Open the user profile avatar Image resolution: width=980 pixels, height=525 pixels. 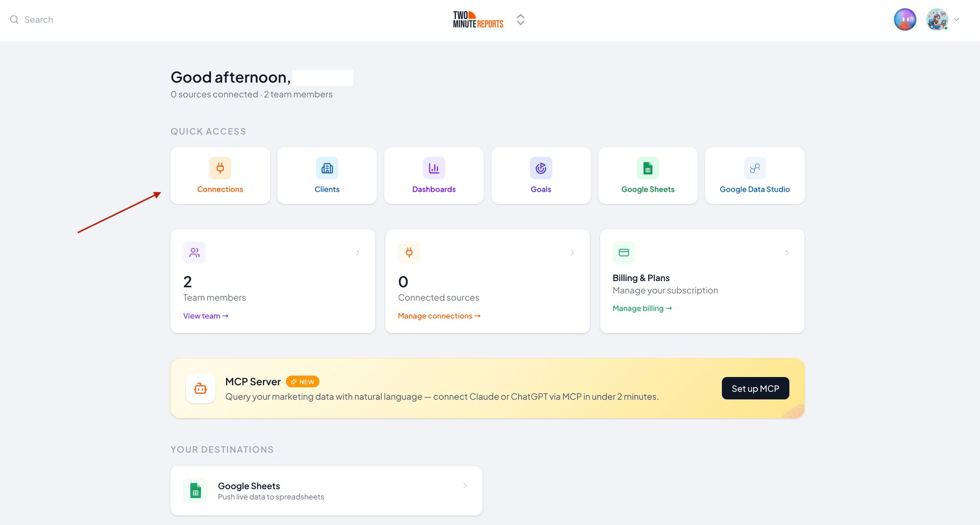[x=937, y=20]
